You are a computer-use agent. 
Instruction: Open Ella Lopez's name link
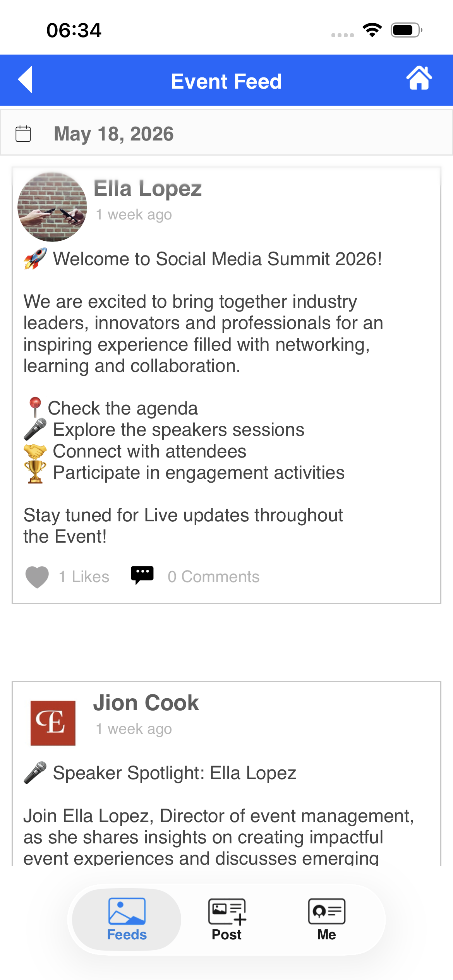pos(148,188)
